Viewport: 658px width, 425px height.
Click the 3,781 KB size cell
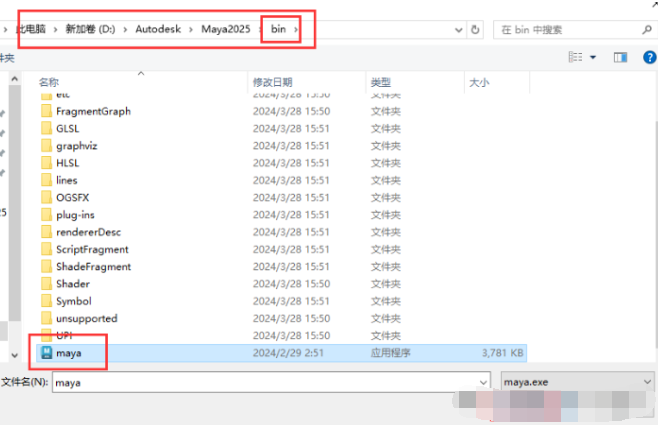pos(502,353)
